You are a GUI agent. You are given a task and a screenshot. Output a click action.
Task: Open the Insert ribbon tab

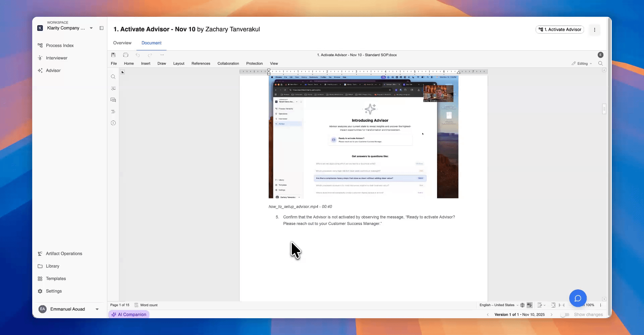[x=146, y=63]
